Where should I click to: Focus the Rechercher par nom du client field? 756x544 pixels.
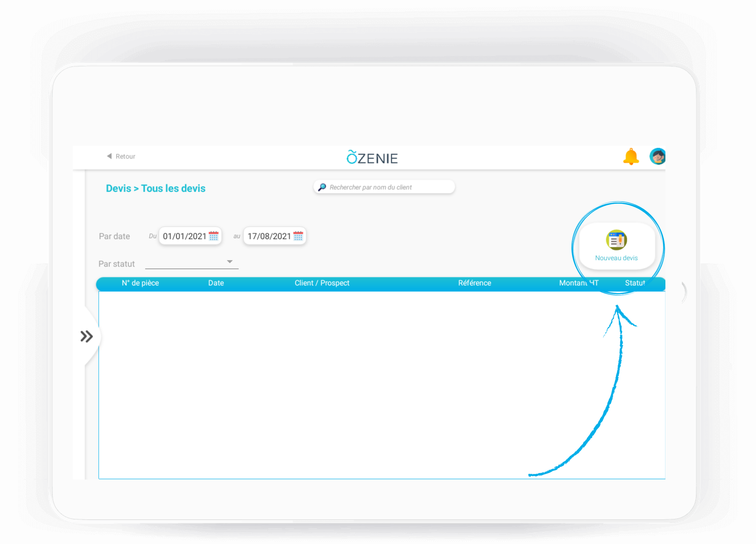[x=384, y=187]
